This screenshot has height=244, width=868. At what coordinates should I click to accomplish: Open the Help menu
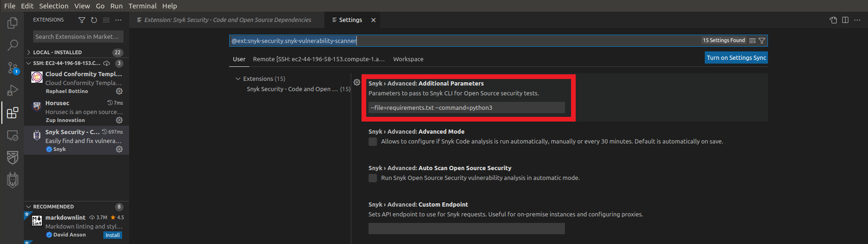tap(170, 6)
